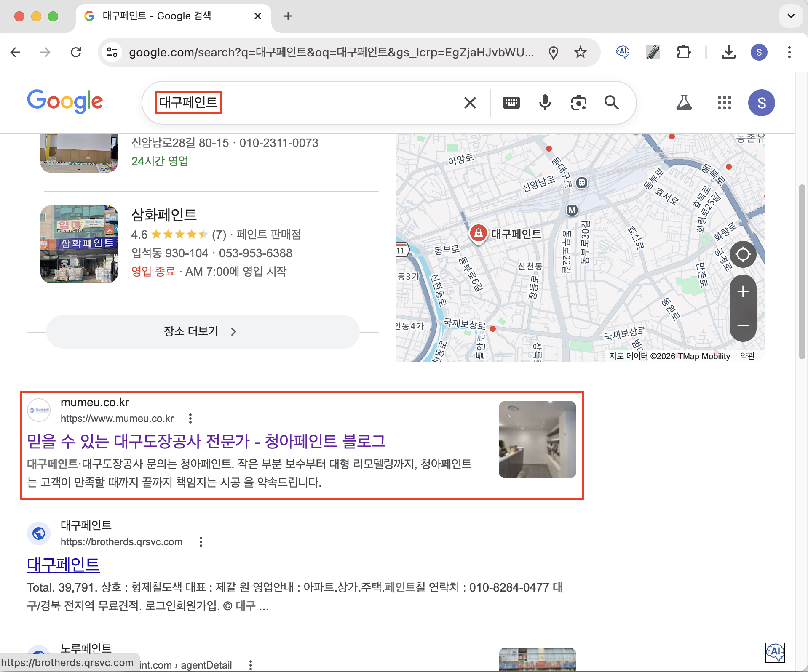Viewport: 808px width, 672px height.
Task: Open the browser extensions puzzle icon
Action: tap(683, 52)
